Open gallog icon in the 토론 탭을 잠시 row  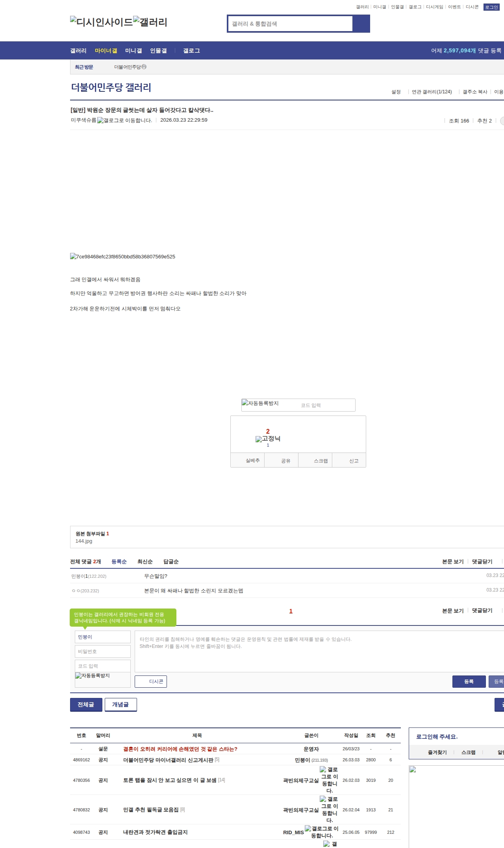[x=330, y=780]
